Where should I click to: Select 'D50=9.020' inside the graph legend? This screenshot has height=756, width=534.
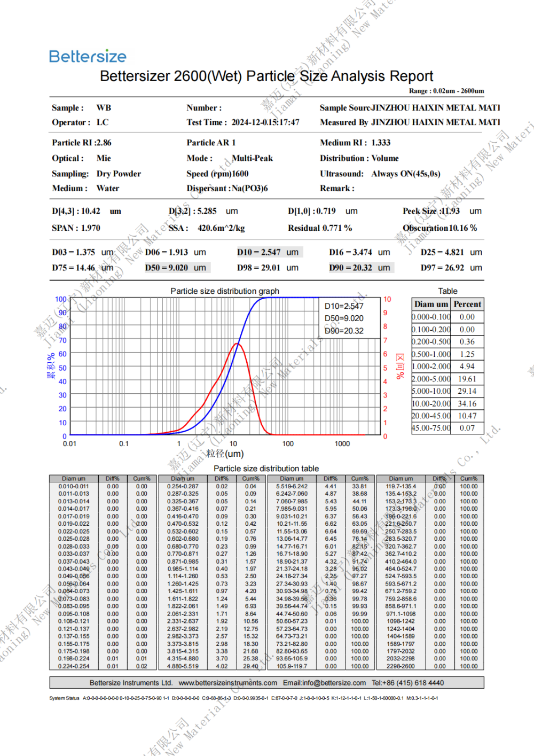[x=344, y=318]
